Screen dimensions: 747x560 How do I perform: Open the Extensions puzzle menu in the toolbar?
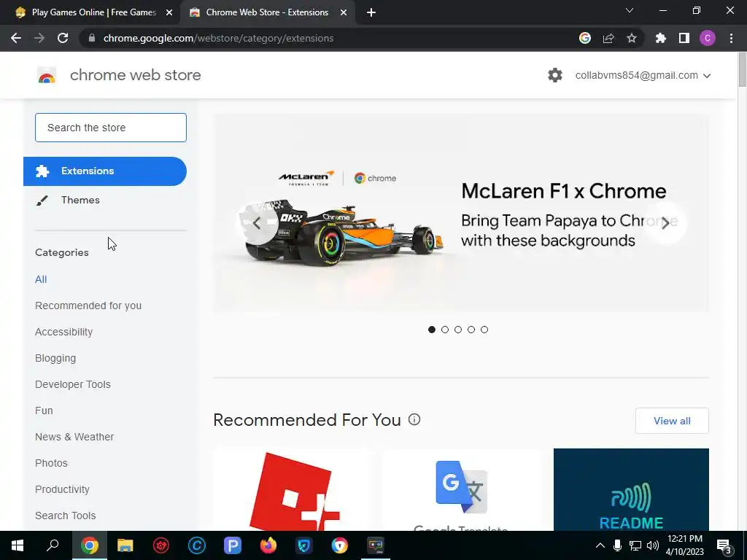[661, 38]
